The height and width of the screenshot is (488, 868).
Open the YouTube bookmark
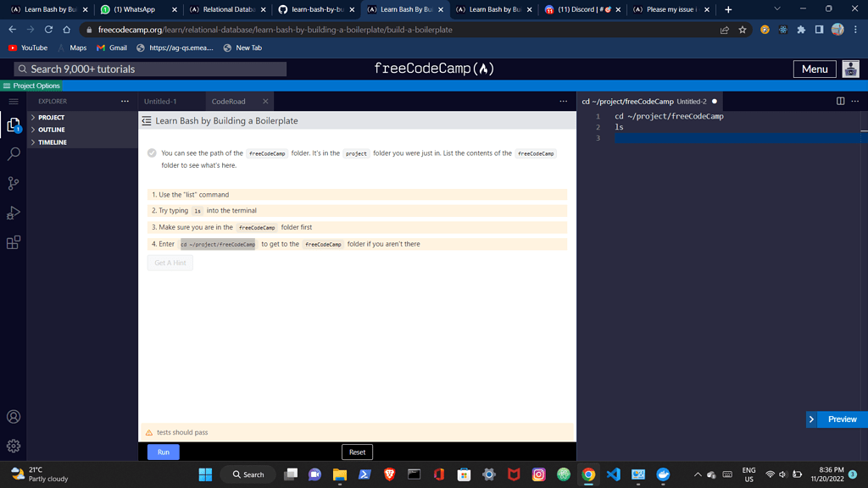pyautogui.click(x=28, y=48)
